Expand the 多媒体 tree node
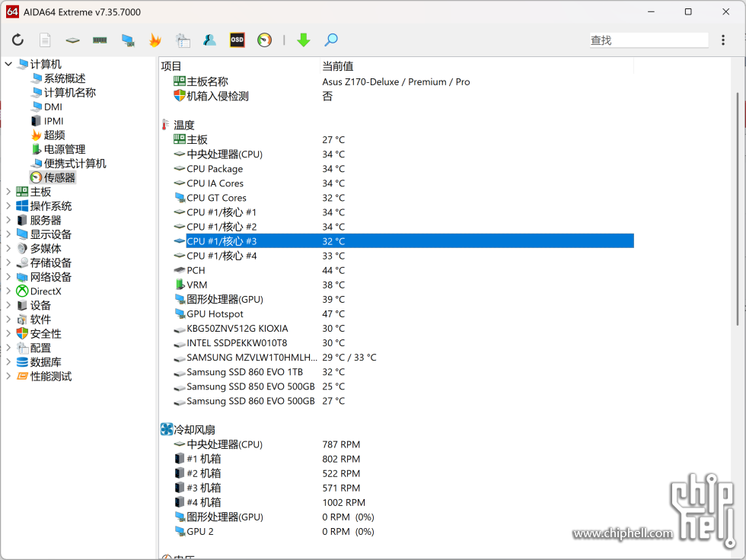The image size is (746, 560). tap(8, 248)
